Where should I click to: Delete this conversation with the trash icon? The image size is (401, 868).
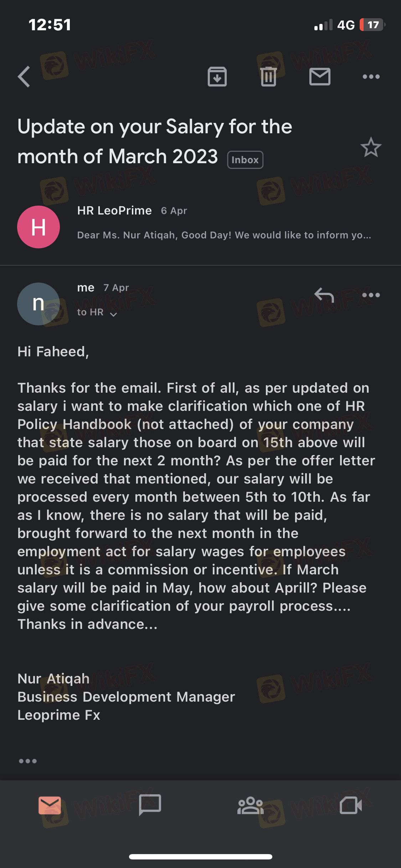pos(268,77)
